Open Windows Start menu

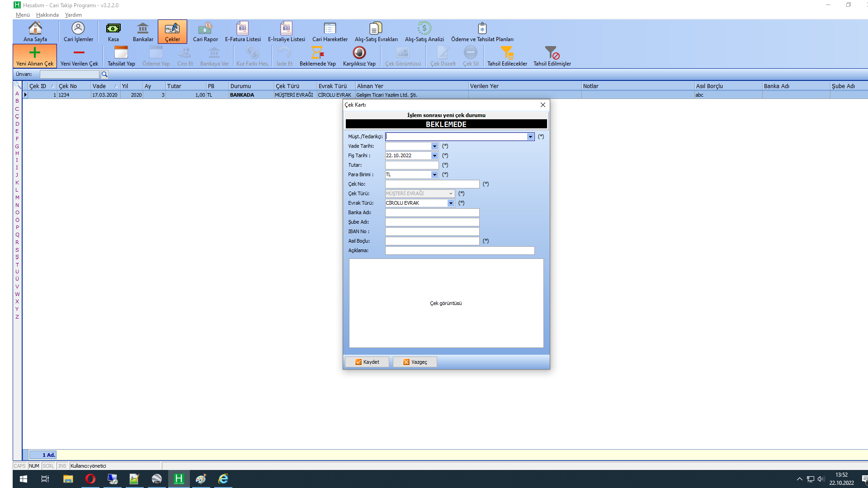(x=24, y=479)
